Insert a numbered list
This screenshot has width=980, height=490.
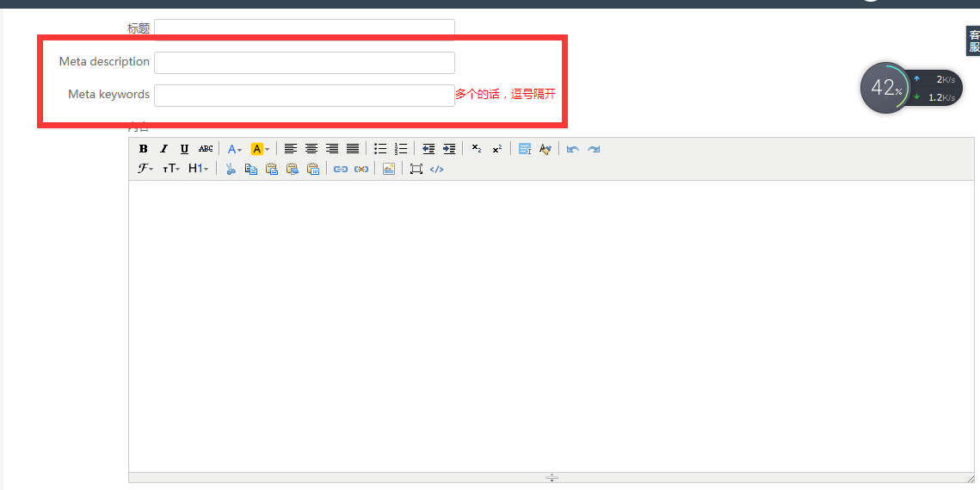pos(401,149)
